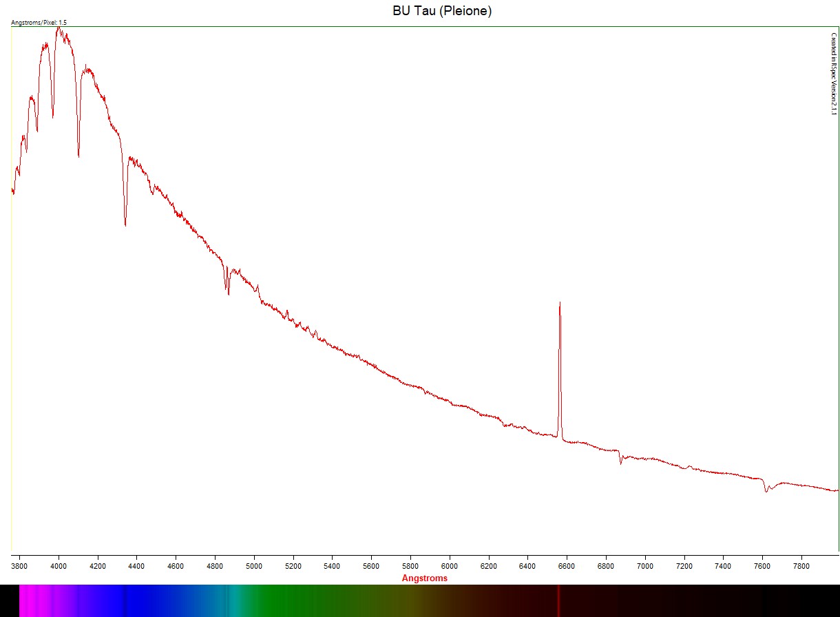The height and width of the screenshot is (617, 840).
Task: Click the red Angstroms axis label
Action: pos(424,578)
